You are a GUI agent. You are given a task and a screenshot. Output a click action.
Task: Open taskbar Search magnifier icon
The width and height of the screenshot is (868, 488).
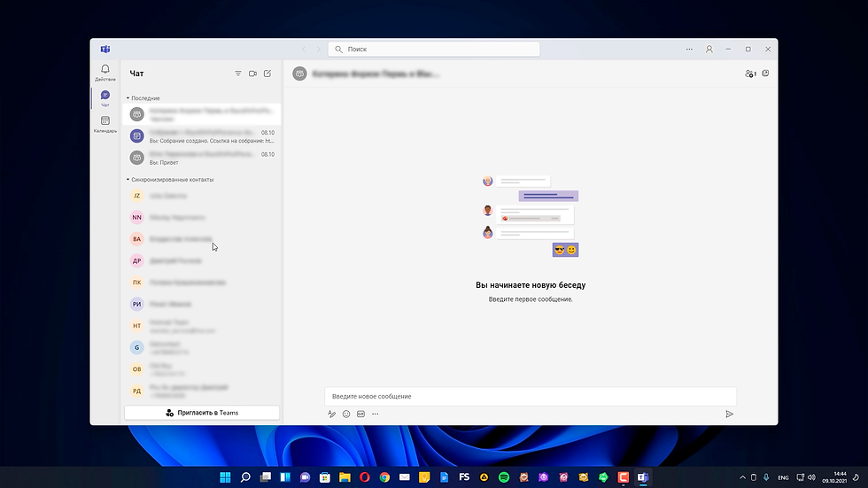coord(245,477)
